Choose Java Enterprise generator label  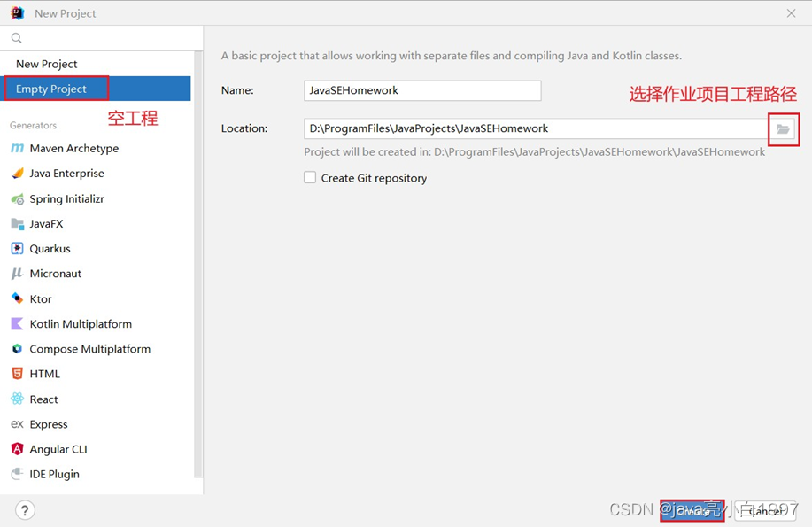pos(66,173)
